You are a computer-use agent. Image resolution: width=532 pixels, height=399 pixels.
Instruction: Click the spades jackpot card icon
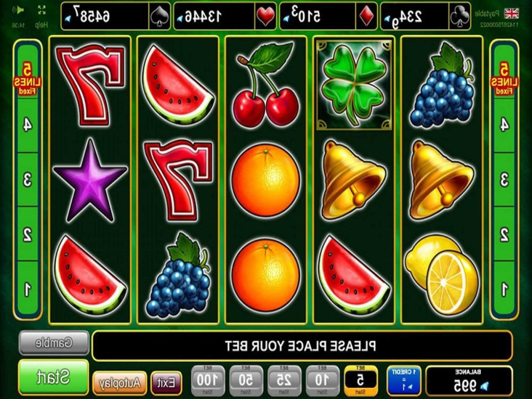coord(160,16)
